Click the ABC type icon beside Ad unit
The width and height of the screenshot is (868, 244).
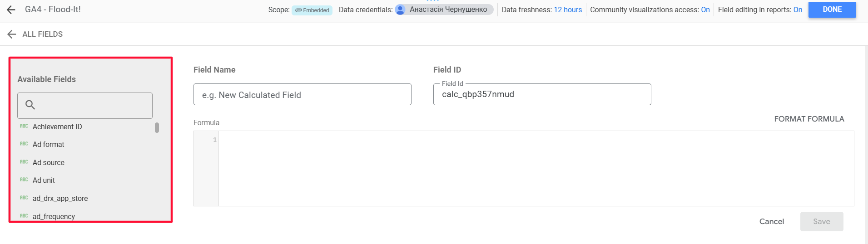[x=24, y=180]
